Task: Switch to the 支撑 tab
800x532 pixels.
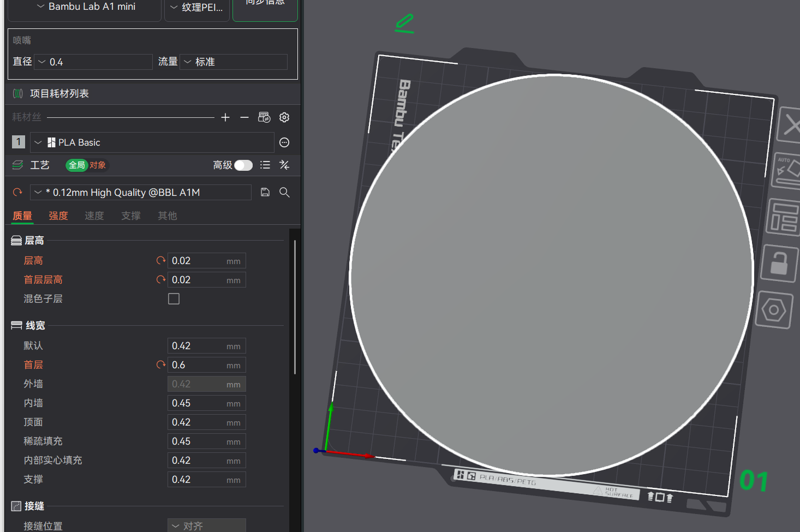Action: pos(131,216)
